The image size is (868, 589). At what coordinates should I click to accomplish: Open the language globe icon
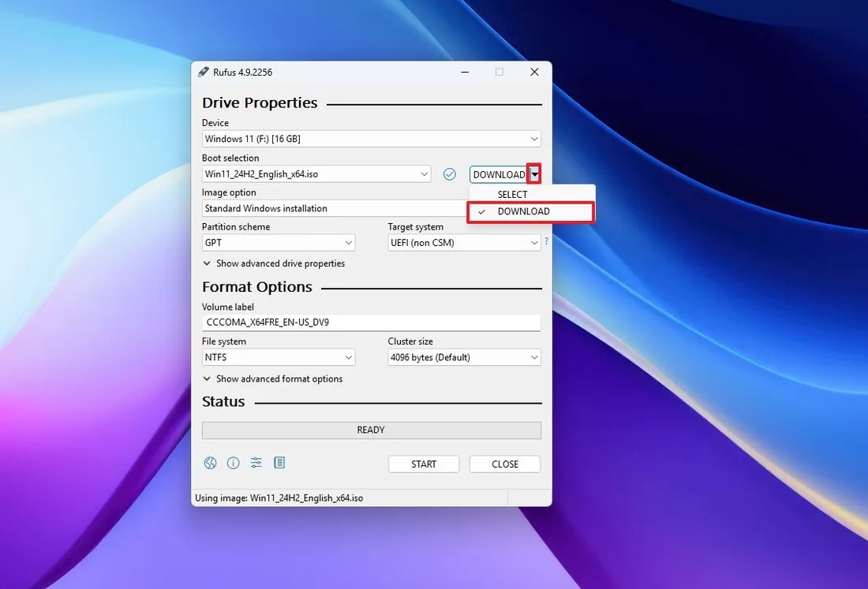[210, 463]
